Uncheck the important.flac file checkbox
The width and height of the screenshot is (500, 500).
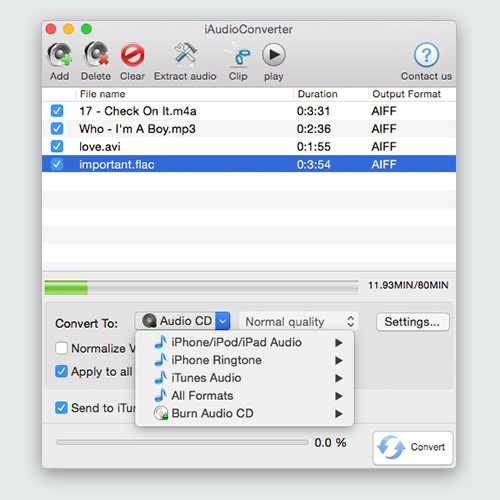point(57,164)
